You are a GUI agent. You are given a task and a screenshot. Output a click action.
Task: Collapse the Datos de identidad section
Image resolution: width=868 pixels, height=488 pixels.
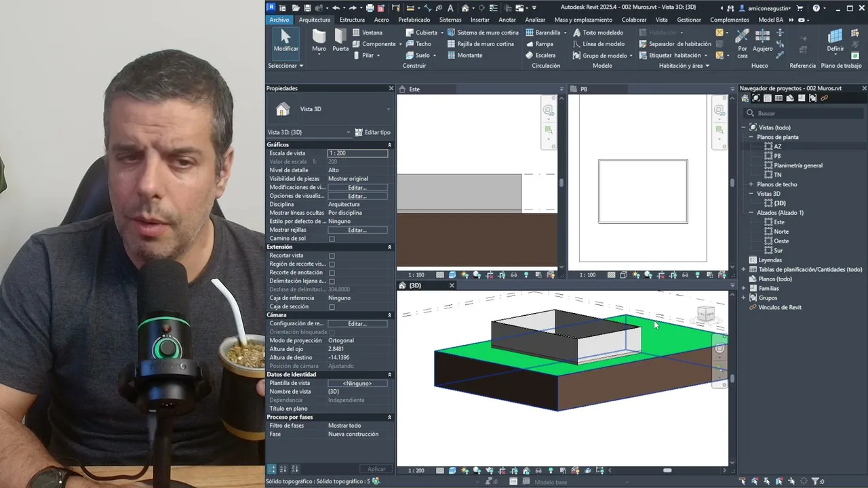[x=389, y=374]
